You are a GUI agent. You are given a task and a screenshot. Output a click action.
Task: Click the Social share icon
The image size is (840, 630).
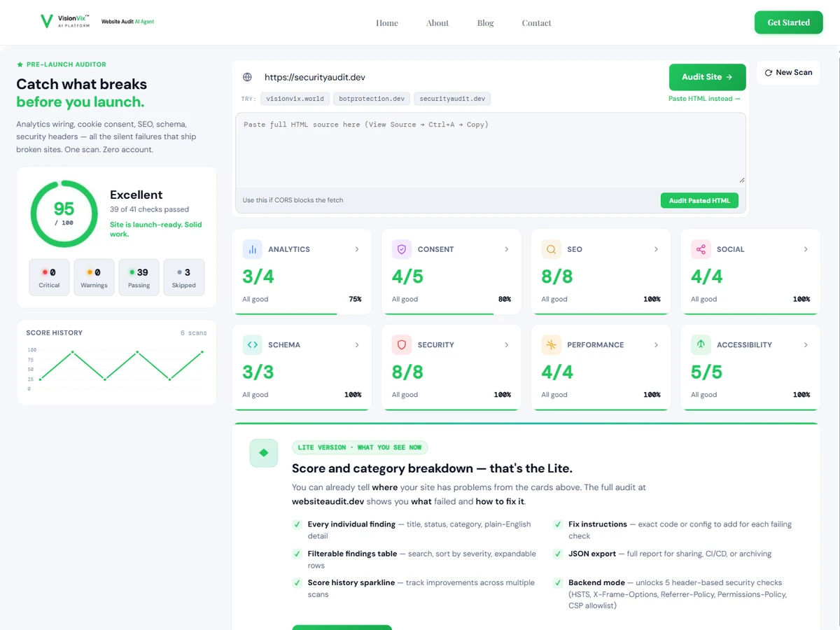[701, 249]
